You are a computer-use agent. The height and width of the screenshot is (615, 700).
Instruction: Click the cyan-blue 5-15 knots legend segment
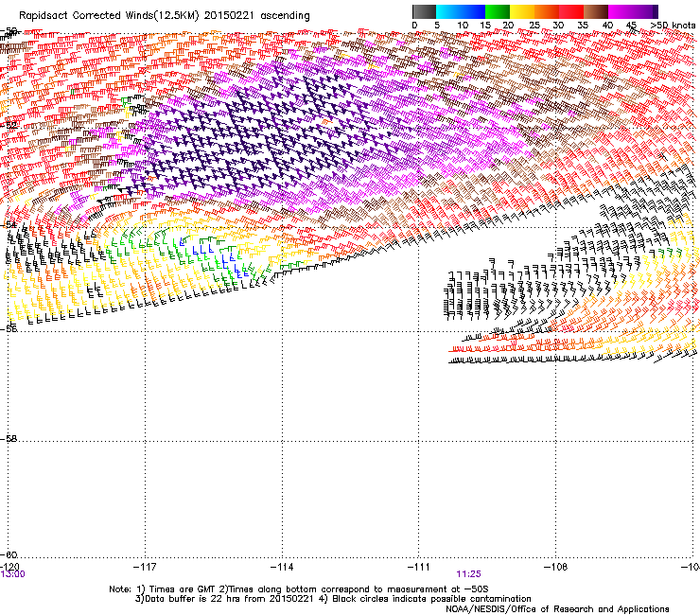coord(461,11)
